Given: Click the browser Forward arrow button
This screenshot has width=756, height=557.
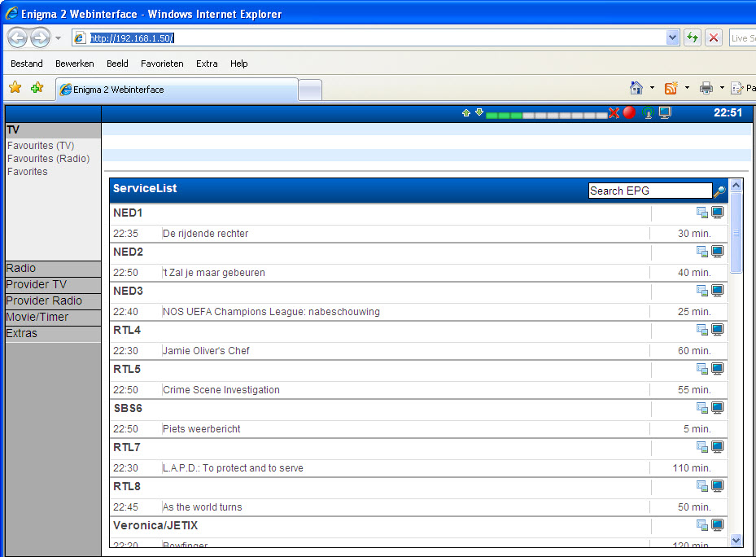Looking at the screenshot, I should 40,37.
